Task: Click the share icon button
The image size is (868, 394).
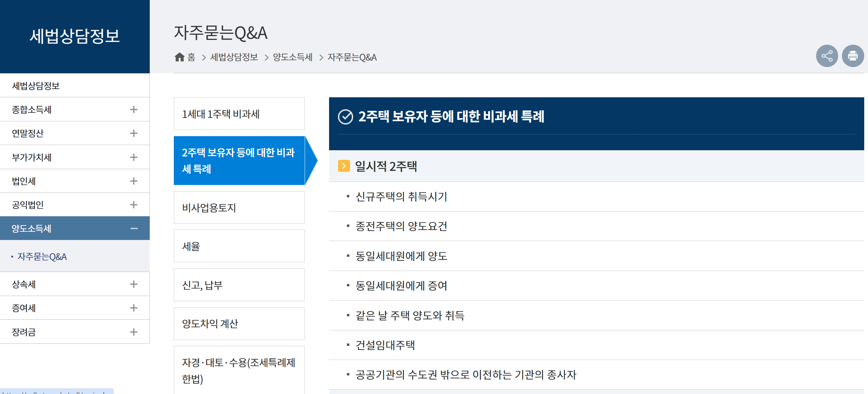Action: 826,56
